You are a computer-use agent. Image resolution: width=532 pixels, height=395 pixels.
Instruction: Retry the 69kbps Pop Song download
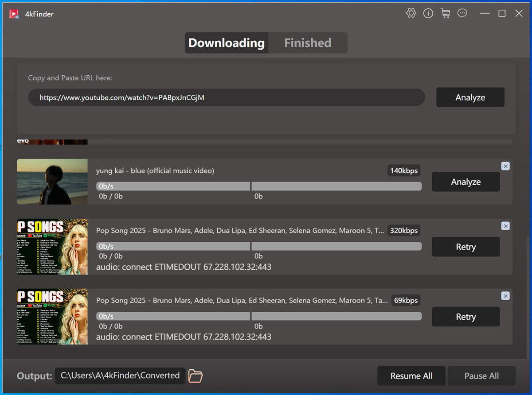[465, 317]
